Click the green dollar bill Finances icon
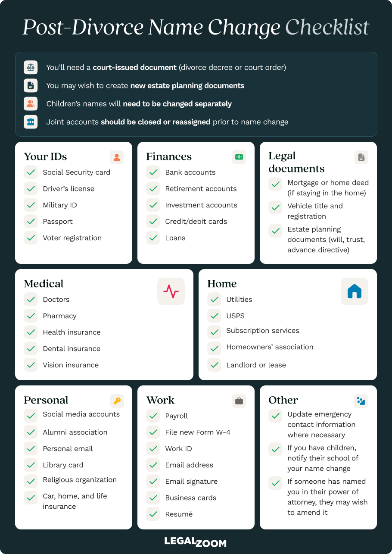 [239, 157]
